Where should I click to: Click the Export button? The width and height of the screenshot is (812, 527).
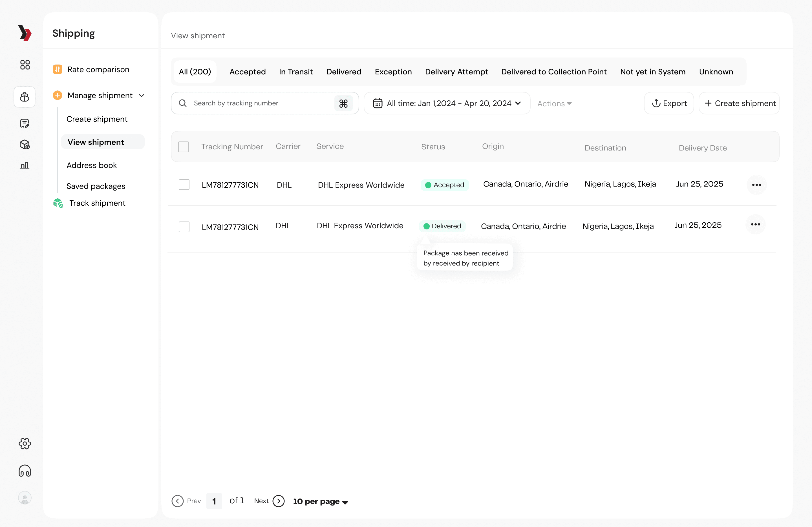(669, 103)
